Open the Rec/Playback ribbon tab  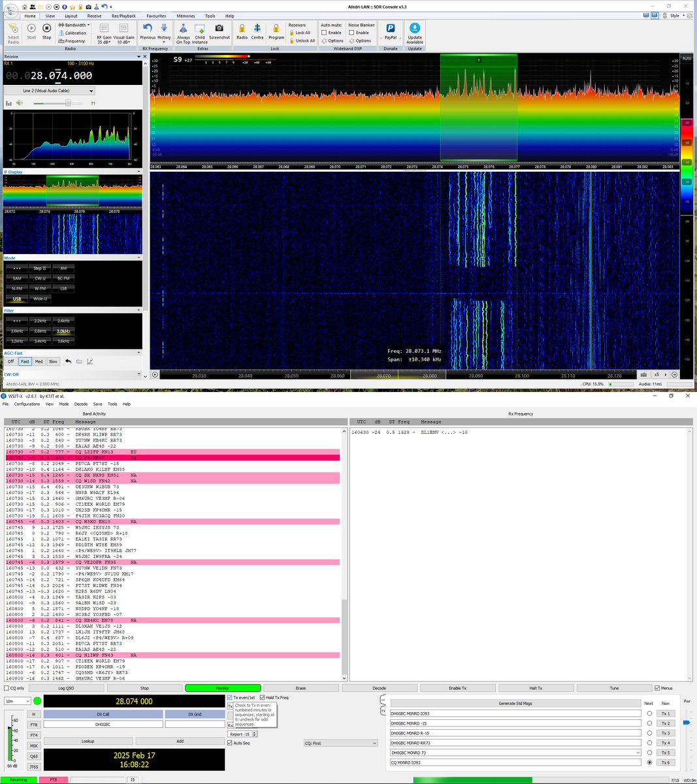pos(123,16)
